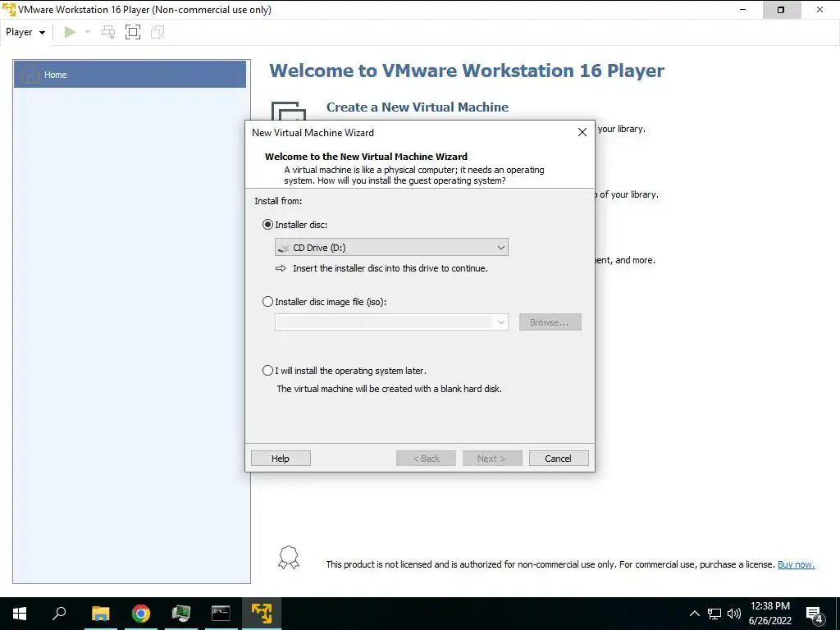840x630 pixels.
Task: Click the Next > button
Action: [x=492, y=459]
